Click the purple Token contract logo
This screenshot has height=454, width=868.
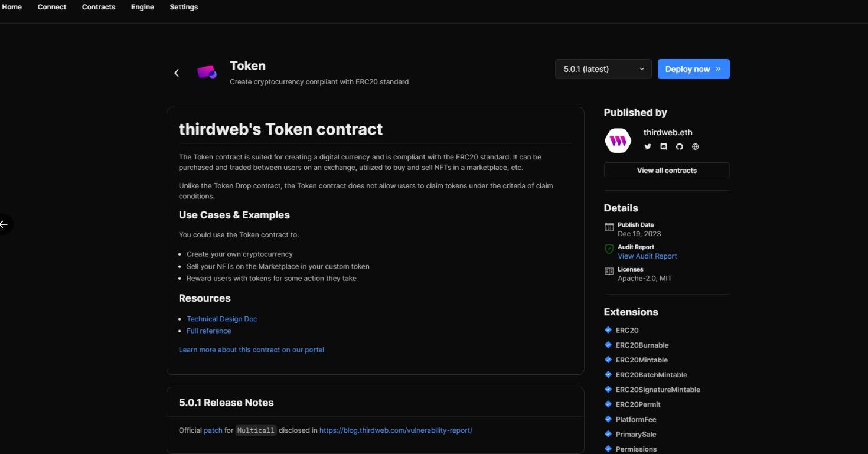tap(207, 72)
